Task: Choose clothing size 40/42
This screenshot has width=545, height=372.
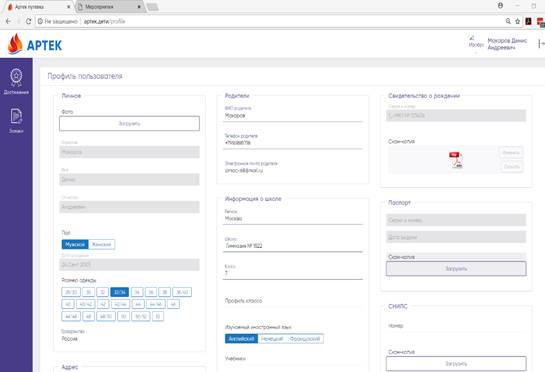Action: click(85, 304)
